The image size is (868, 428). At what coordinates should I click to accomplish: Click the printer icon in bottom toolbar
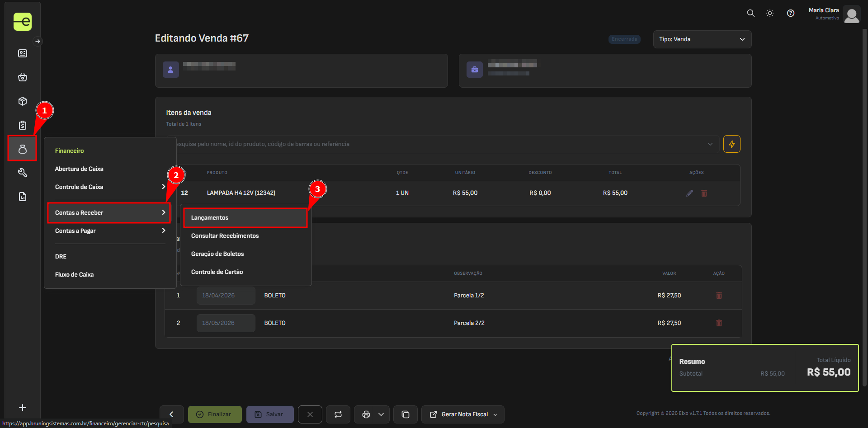point(366,414)
